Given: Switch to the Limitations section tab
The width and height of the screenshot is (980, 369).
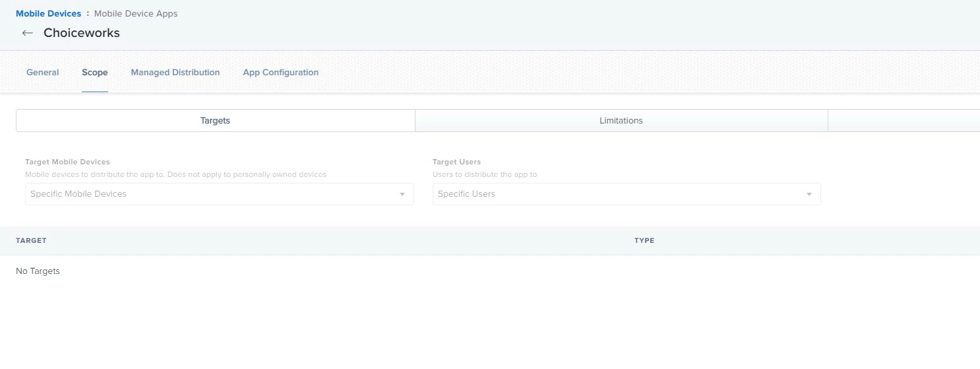Looking at the screenshot, I should point(621,121).
